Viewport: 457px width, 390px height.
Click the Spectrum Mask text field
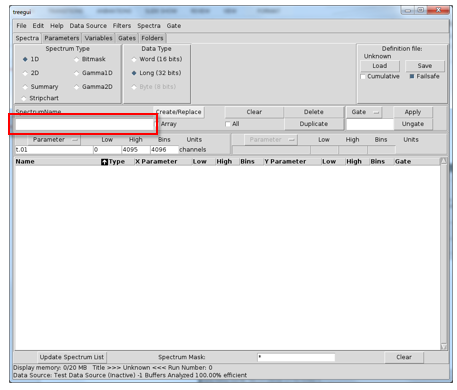click(296, 357)
